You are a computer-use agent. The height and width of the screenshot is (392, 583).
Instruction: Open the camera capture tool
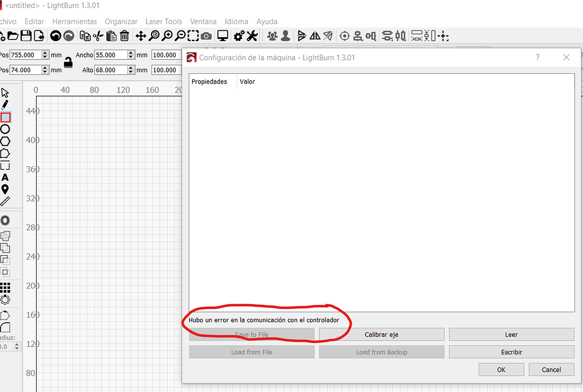pos(206,35)
